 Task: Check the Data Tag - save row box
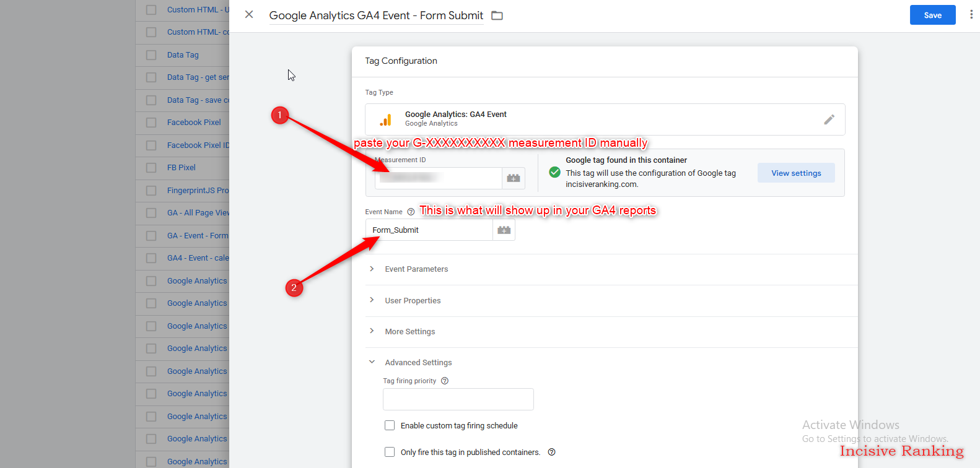point(151,100)
